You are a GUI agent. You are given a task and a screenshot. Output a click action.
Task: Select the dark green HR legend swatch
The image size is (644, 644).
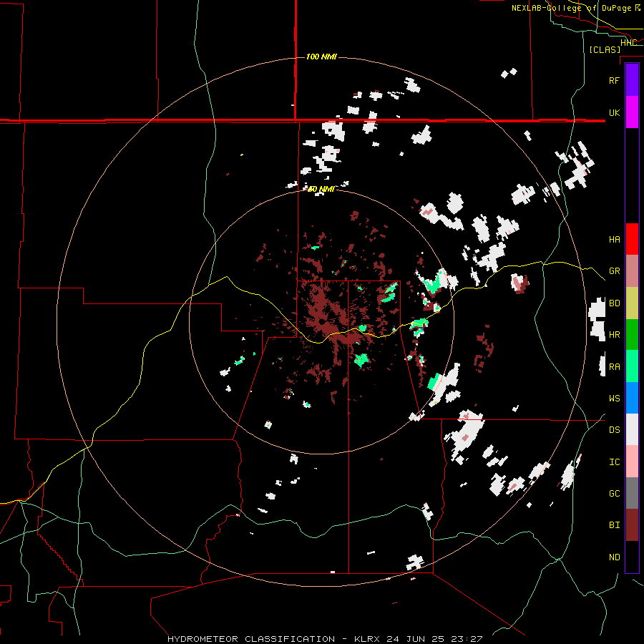632,334
